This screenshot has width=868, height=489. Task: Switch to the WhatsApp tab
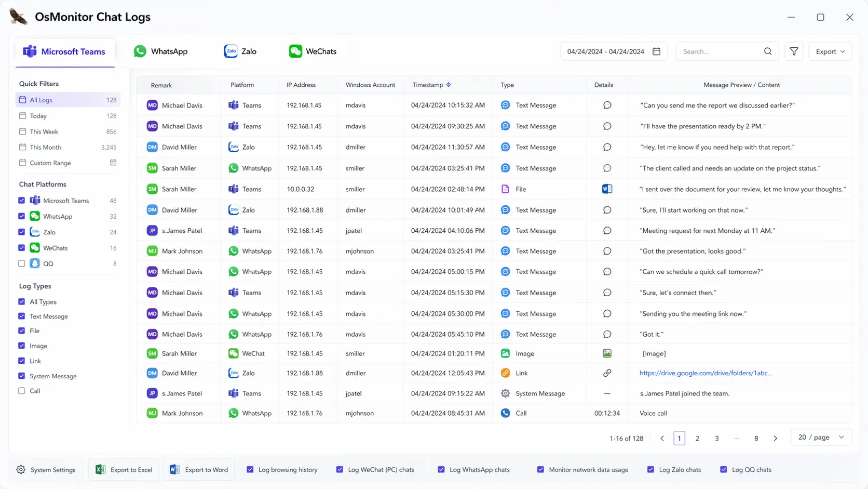coord(160,51)
